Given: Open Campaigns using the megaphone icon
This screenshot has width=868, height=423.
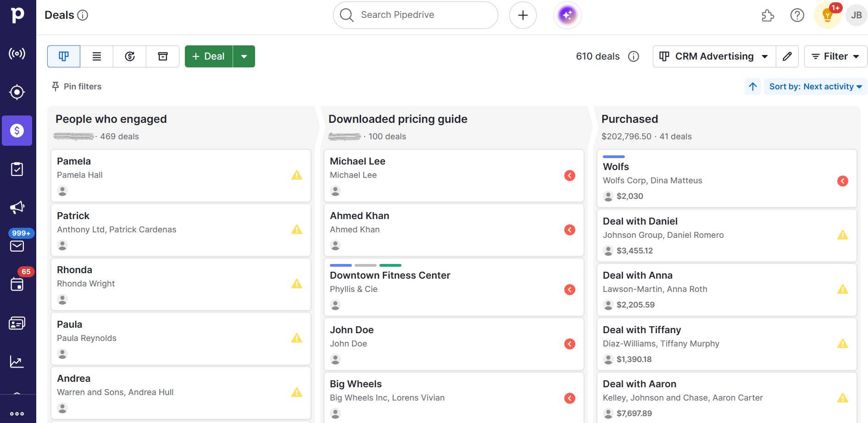Looking at the screenshot, I should (17, 206).
